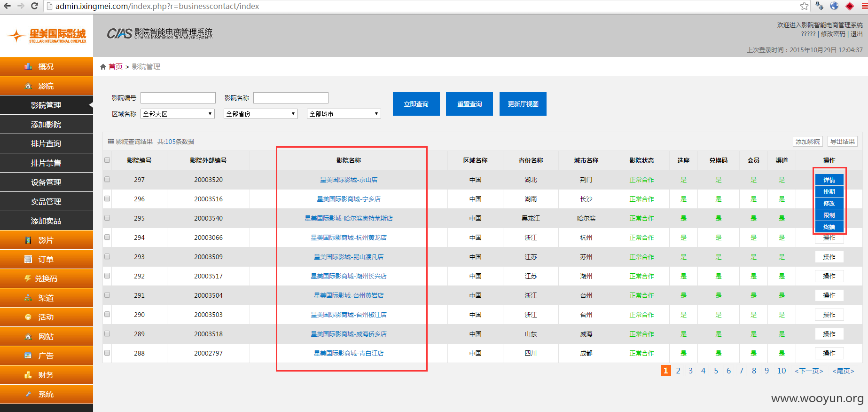868x412 pixels.
Task: Click the globe extension icon in toolbar
Action: [834, 6]
